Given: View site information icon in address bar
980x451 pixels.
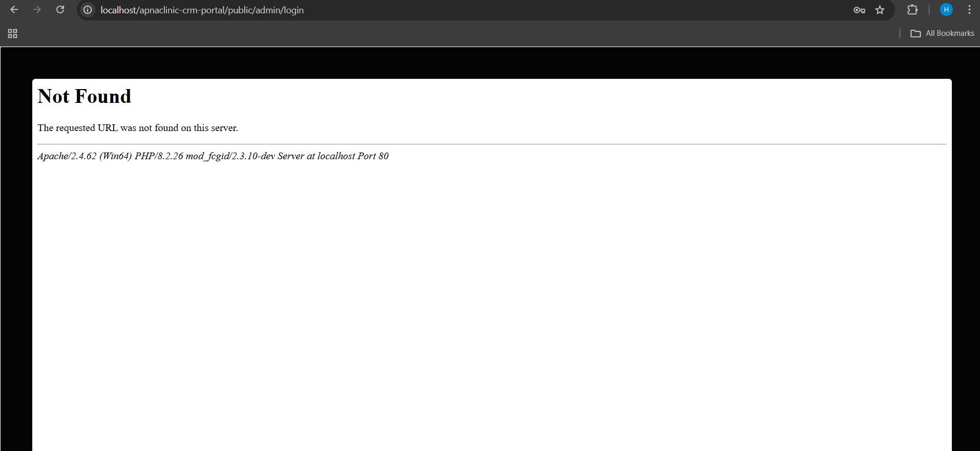Looking at the screenshot, I should coord(88,10).
